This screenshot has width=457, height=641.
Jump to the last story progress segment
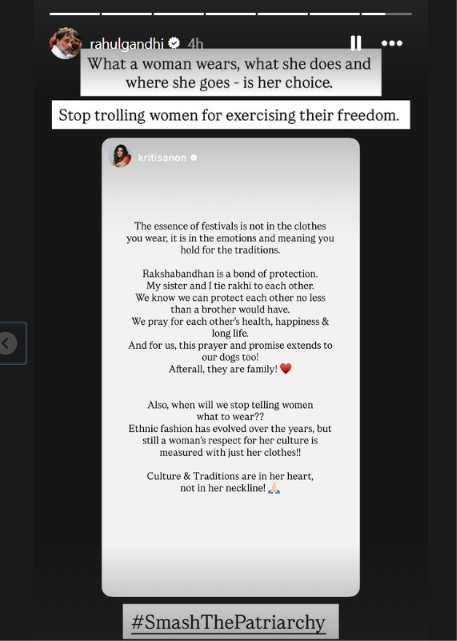387,14
